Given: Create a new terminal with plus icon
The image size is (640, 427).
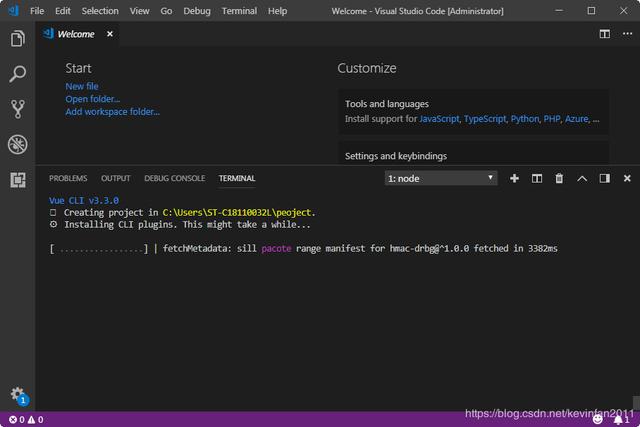Looking at the screenshot, I should click(x=514, y=178).
